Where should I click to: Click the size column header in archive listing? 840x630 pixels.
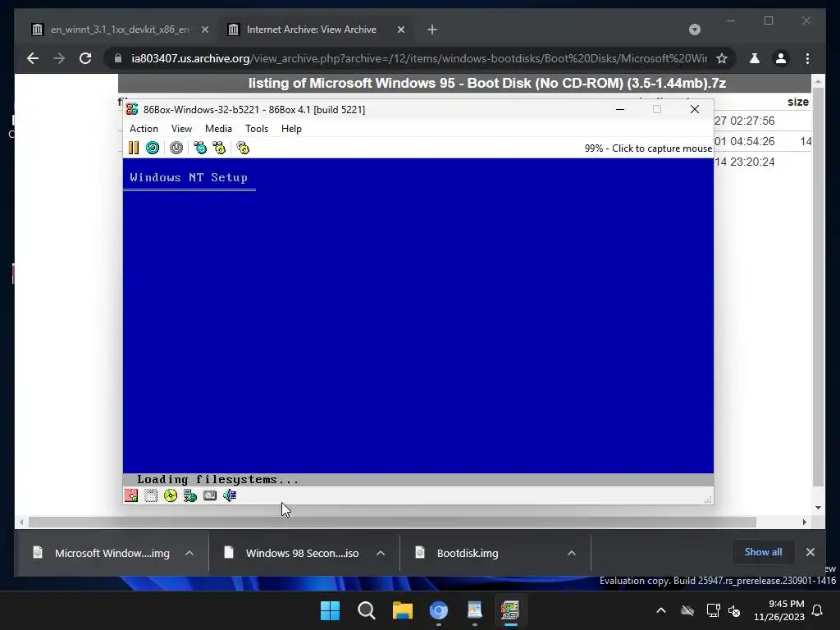coord(797,102)
